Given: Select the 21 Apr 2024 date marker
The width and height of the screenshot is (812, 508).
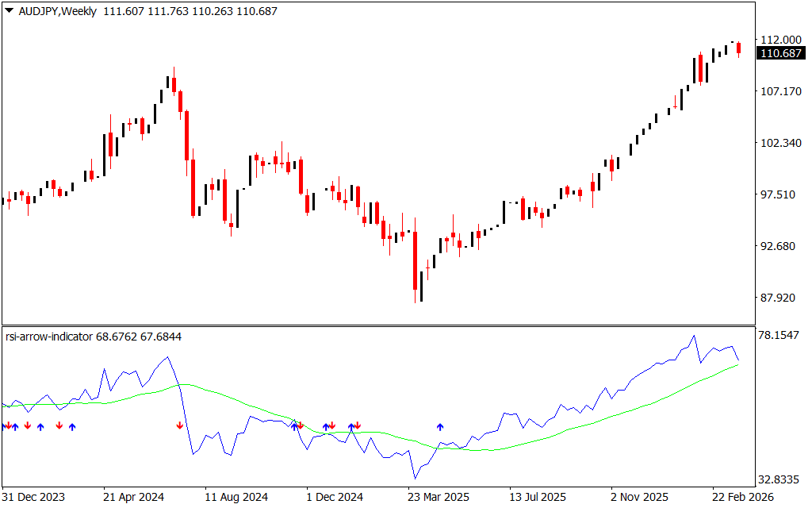Looking at the screenshot, I should (x=133, y=498).
